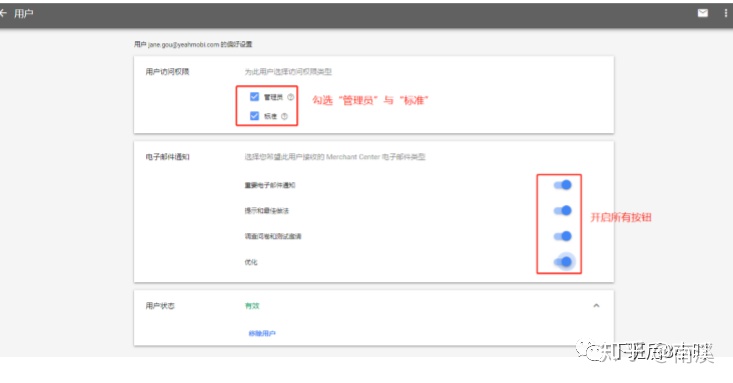Uncheck the 标准 checkbox
The width and height of the screenshot is (733, 383).
tap(254, 116)
